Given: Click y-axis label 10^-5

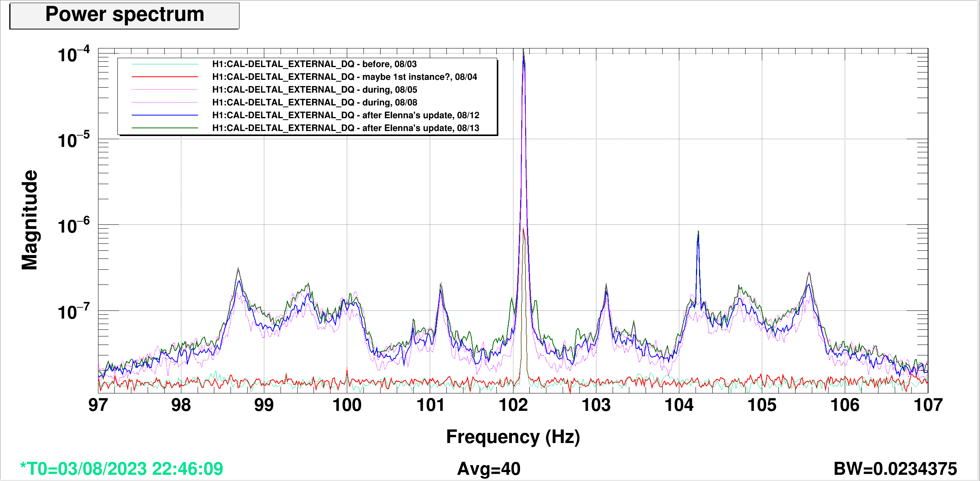Looking at the screenshot, I should [x=74, y=140].
